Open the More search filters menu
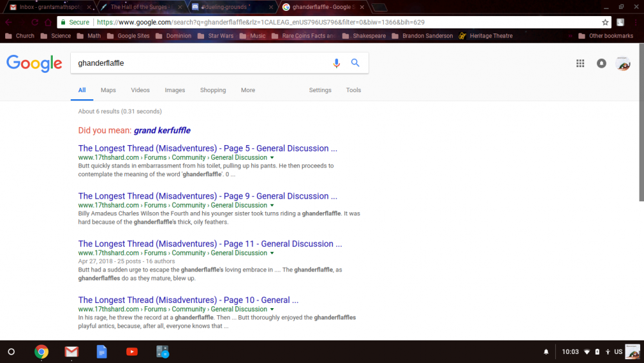This screenshot has width=644, height=363. tap(248, 90)
